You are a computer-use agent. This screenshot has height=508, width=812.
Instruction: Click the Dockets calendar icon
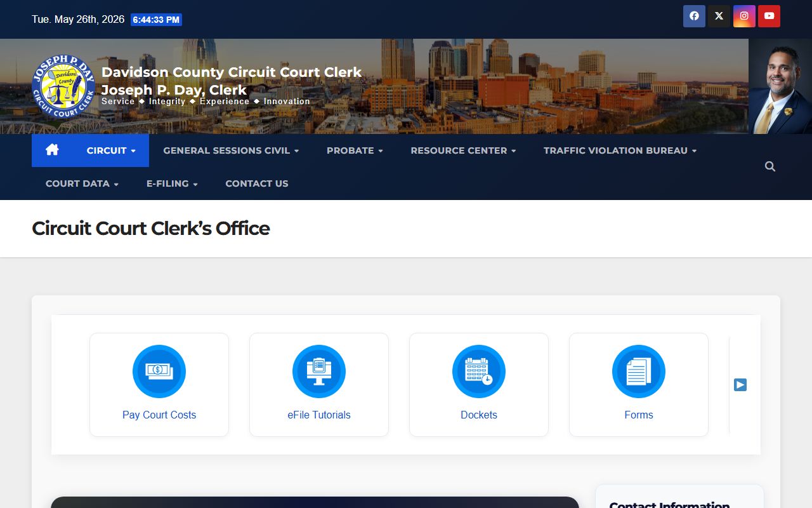pyautogui.click(x=479, y=371)
